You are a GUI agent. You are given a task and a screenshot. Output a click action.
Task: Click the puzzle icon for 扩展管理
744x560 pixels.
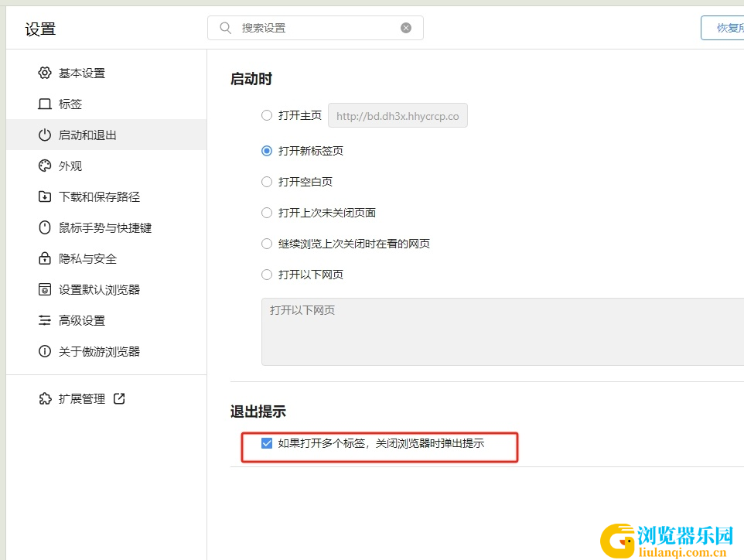pyautogui.click(x=45, y=398)
